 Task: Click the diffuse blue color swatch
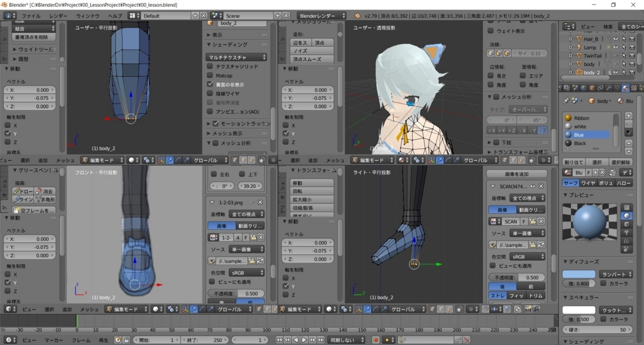579,274
